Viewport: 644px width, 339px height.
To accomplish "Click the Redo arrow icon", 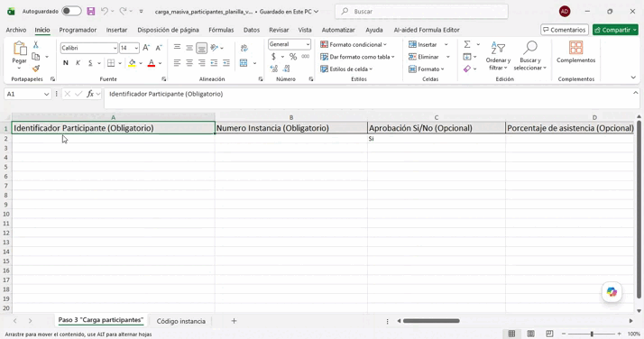I will tap(123, 11).
